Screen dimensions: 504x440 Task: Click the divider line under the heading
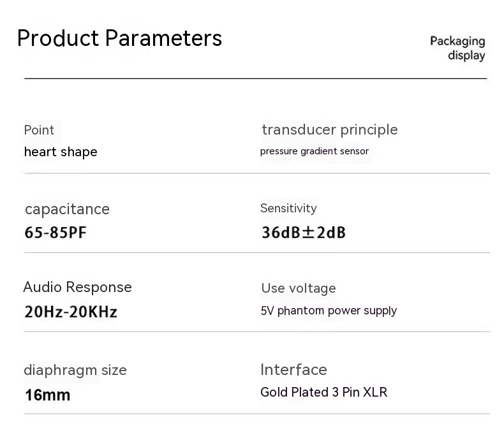pos(255,78)
